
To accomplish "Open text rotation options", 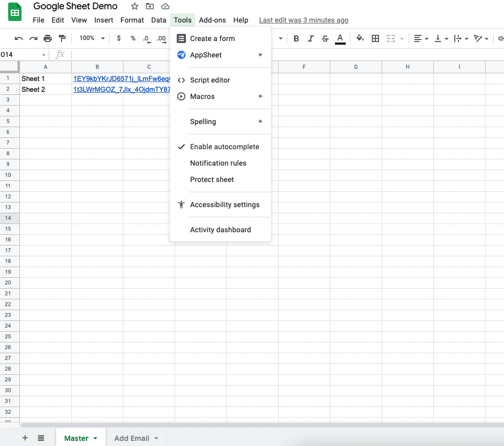I will click(481, 38).
